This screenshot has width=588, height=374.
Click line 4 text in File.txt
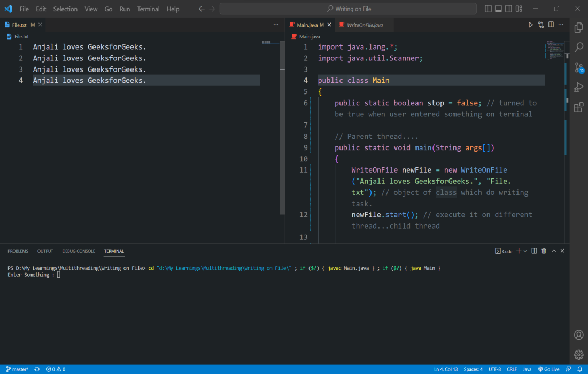(89, 80)
